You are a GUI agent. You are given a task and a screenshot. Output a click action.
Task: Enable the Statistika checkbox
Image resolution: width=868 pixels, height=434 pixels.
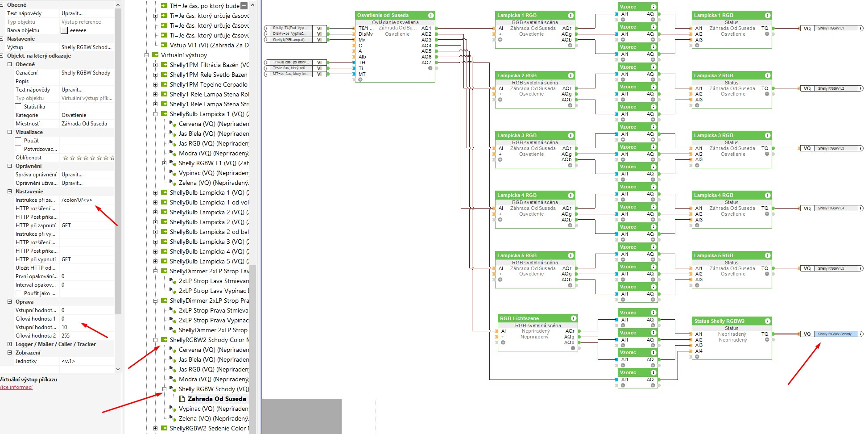pos(18,107)
